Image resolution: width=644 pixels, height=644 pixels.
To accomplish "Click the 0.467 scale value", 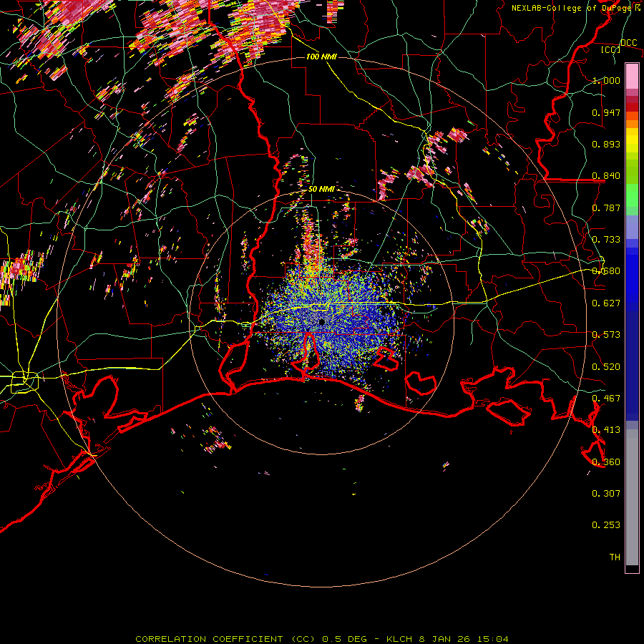I will pos(606,399).
